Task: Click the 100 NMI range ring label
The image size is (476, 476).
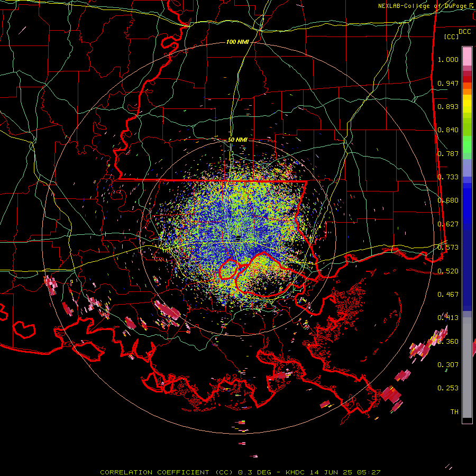Action: 237,42
